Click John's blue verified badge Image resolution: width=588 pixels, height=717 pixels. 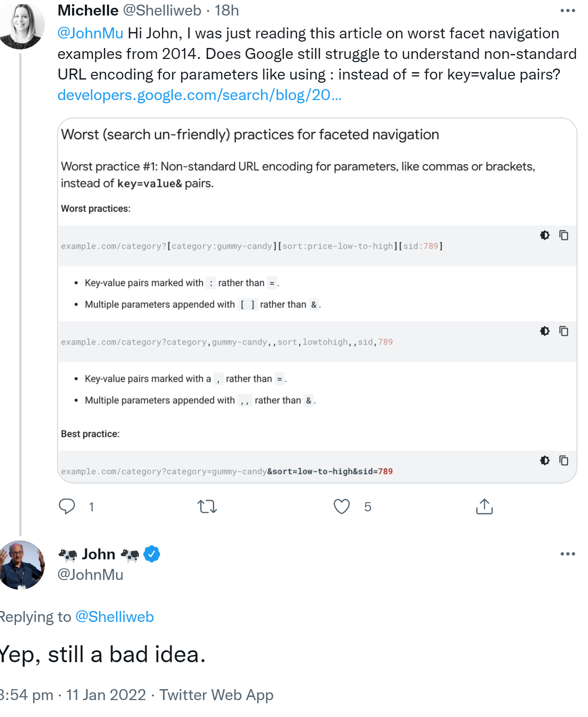coord(150,554)
